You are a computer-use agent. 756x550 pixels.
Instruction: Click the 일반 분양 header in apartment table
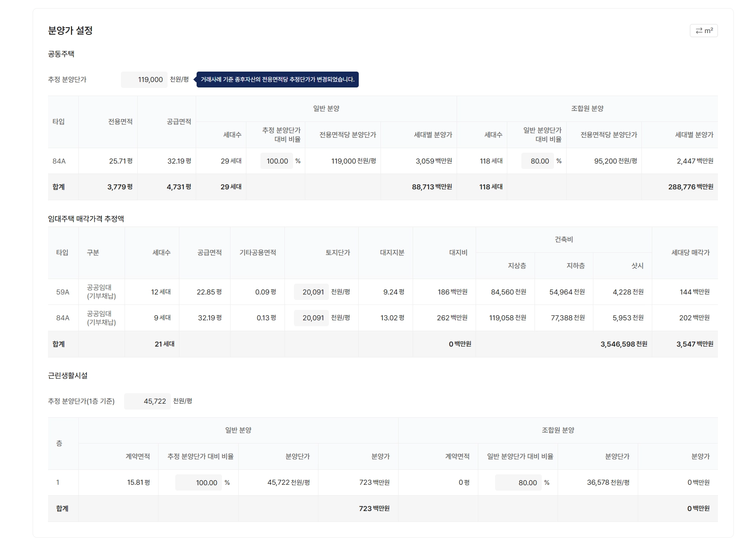coord(326,108)
